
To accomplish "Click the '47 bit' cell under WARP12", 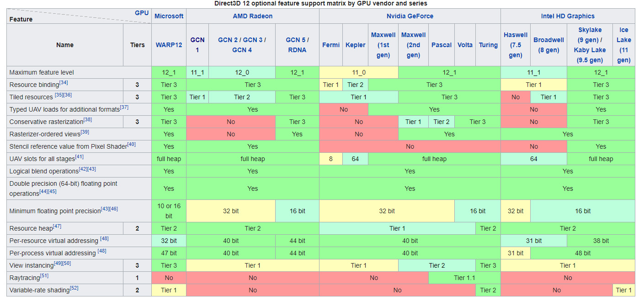I will tap(169, 253).
